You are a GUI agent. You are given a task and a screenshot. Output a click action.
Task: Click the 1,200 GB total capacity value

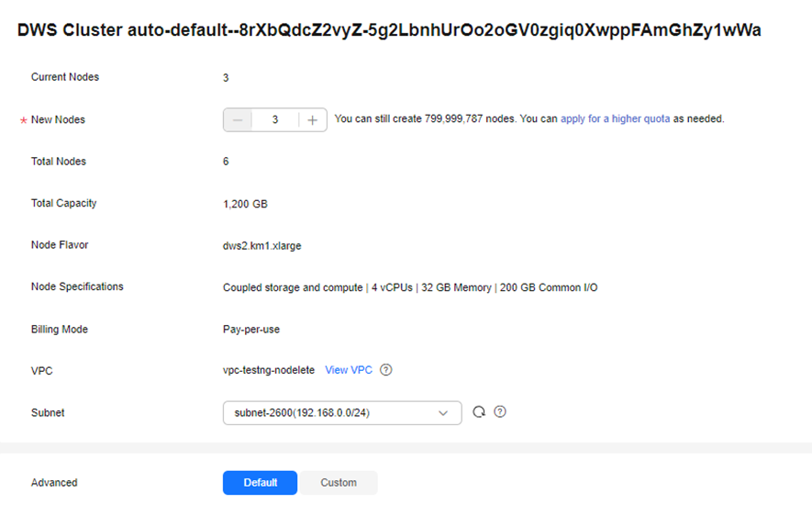click(245, 204)
